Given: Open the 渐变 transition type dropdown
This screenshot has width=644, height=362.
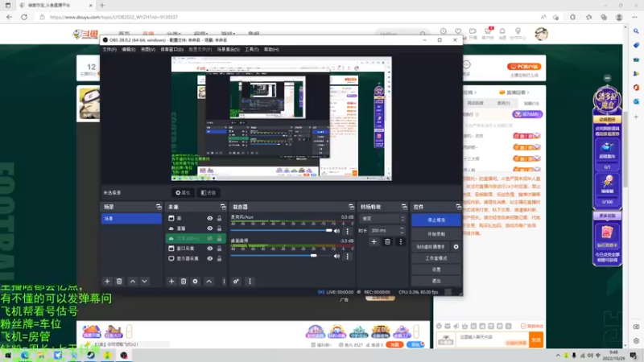Looking at the screenshot, I should [383, 219].
